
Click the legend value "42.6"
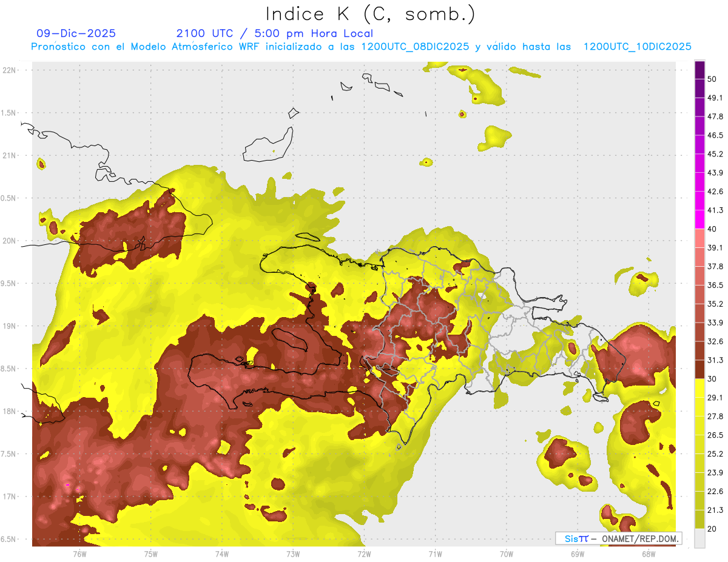pyautogui.click(x=715, y=192)
